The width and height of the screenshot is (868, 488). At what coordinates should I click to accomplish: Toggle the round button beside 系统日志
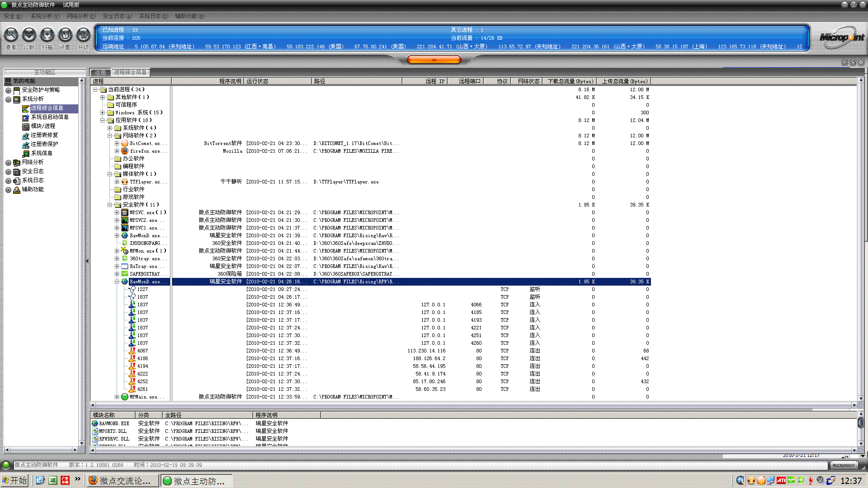(8, 181)
